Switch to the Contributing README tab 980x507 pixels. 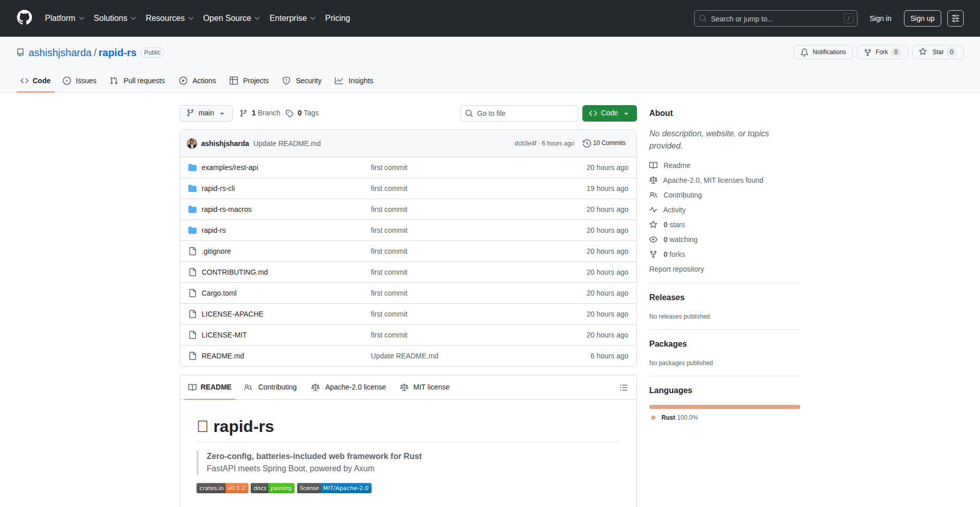[271, 388]
